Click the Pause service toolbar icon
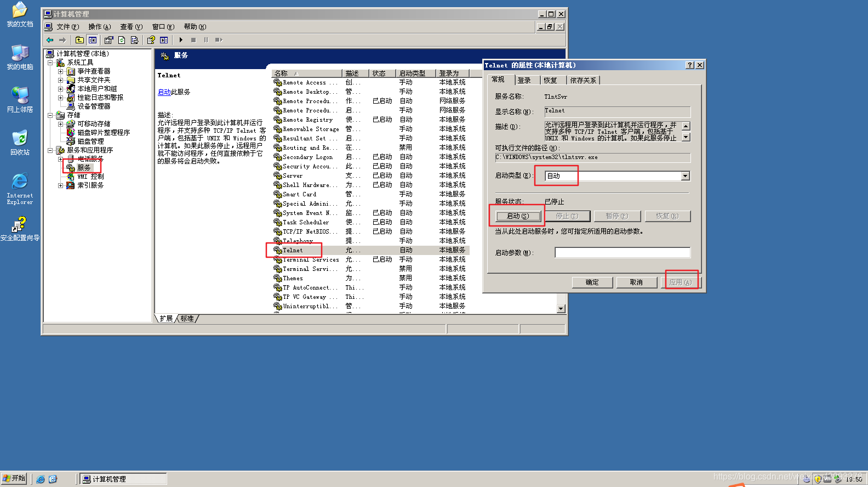 click(x=206, y=40)
